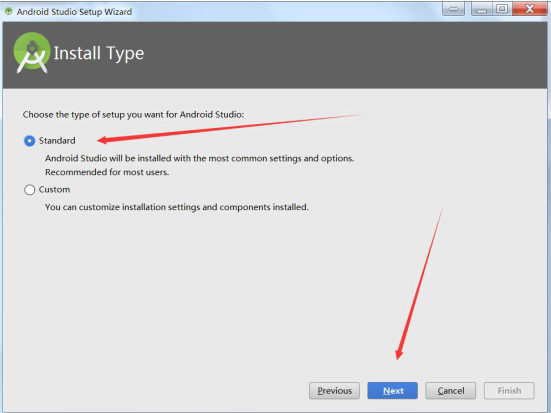Click the Custom option label text
The height and width of the screenshot is (413, 551).
(x=54, y=189)
